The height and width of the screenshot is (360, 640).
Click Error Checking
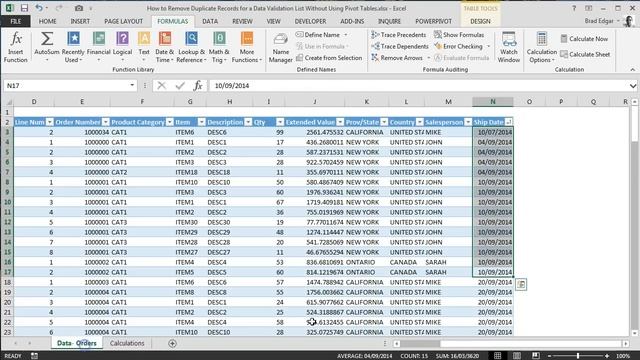458,47
